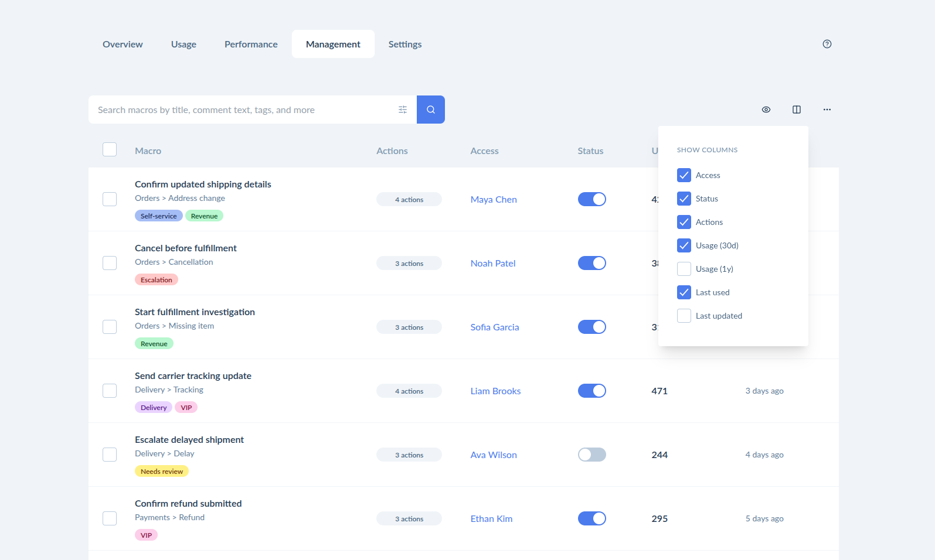The width and height of the screenshot is (935, 560).
Task: Uncheck the Status column option
Action: (684, 199)
